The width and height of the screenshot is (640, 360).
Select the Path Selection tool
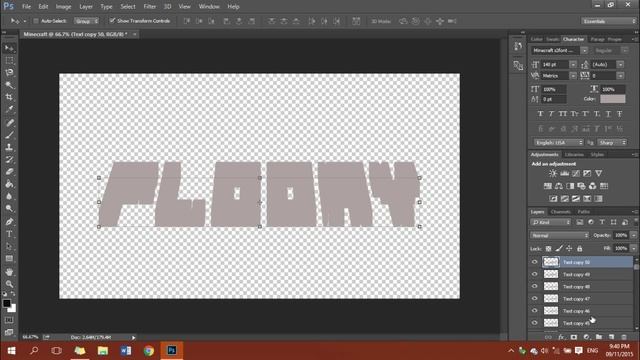(9, 246)
